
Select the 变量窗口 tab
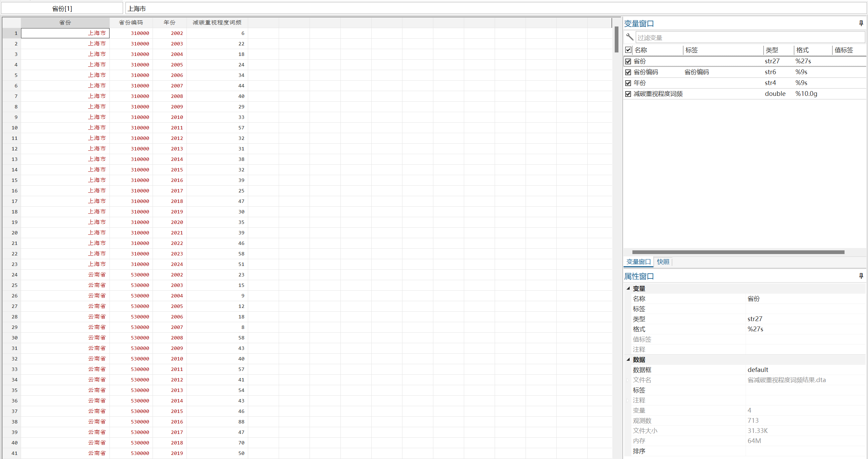[638, 262]
